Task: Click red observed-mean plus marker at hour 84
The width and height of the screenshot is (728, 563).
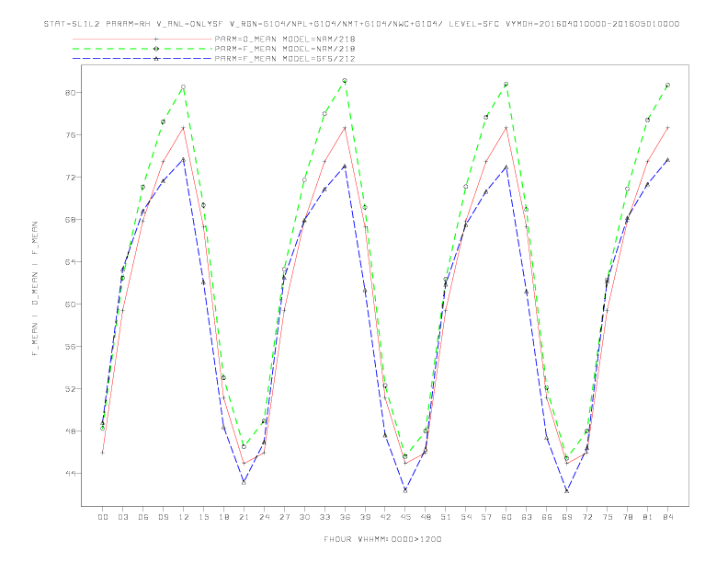Action: click(x=667, y=127)
